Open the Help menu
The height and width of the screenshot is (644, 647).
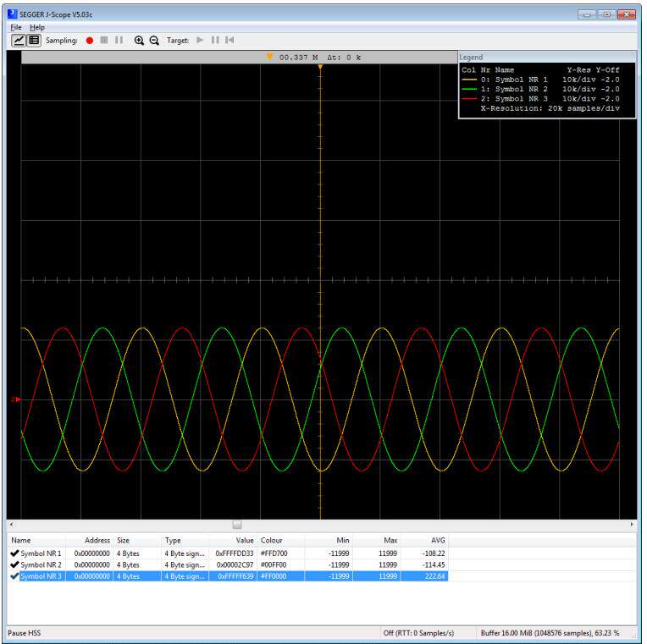[x=37, y=27]
